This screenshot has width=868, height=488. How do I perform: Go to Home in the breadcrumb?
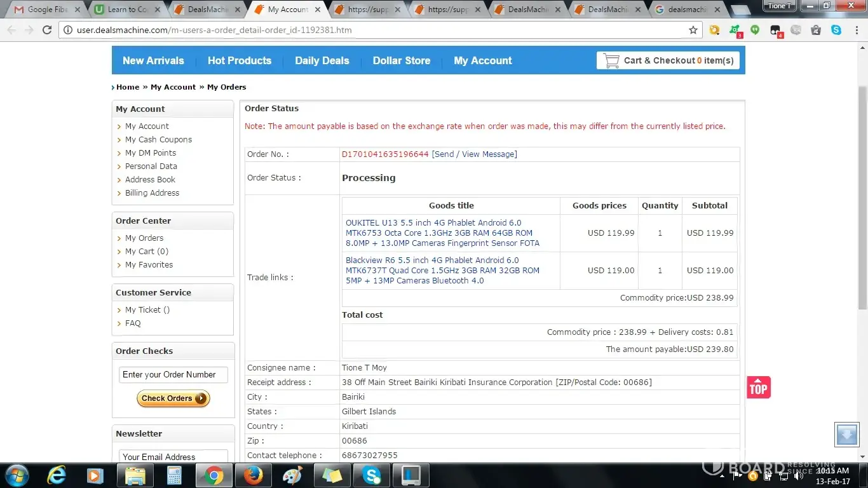(128, 87)
